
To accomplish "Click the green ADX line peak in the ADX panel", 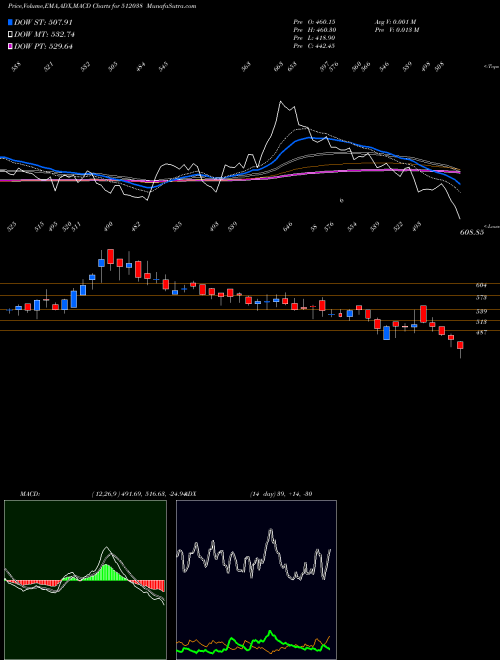I will click(270, 632).
